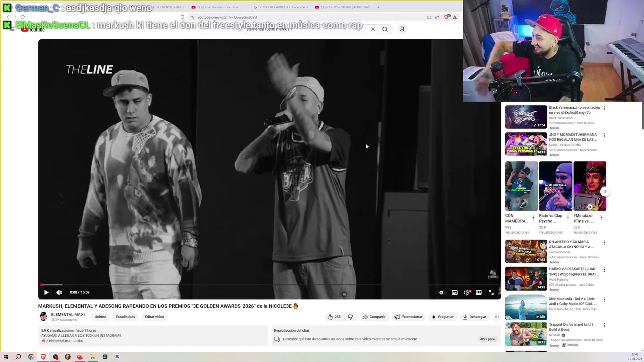Open Brave browser from the taskbar
The width and height of the screenshot is (644, 362).
(43, 357)
